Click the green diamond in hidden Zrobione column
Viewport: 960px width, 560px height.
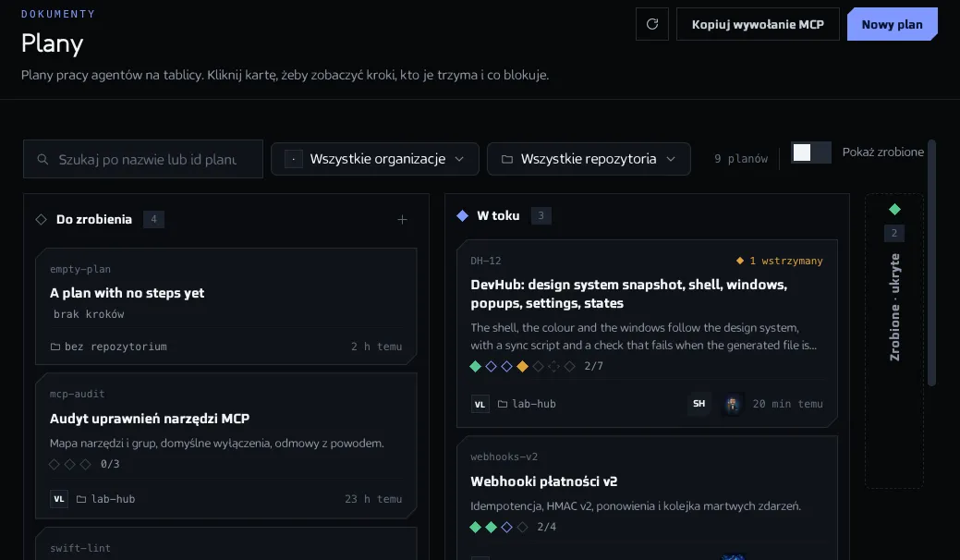click(x=894, y=210)
